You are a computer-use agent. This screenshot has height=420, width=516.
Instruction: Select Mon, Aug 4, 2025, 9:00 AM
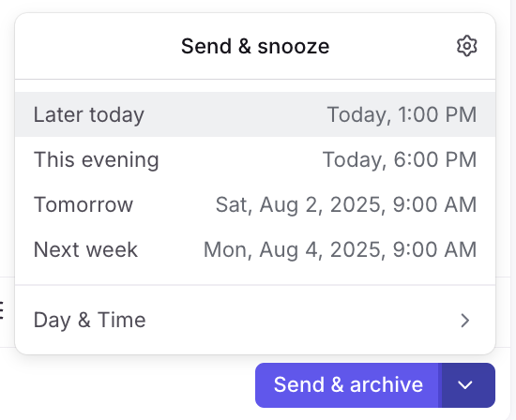coord(341,249)
